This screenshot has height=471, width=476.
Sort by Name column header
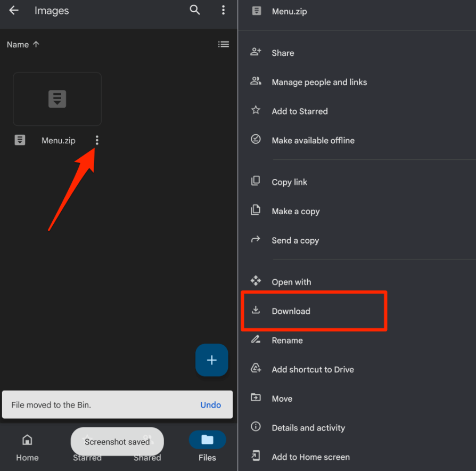tap(18, 45)
